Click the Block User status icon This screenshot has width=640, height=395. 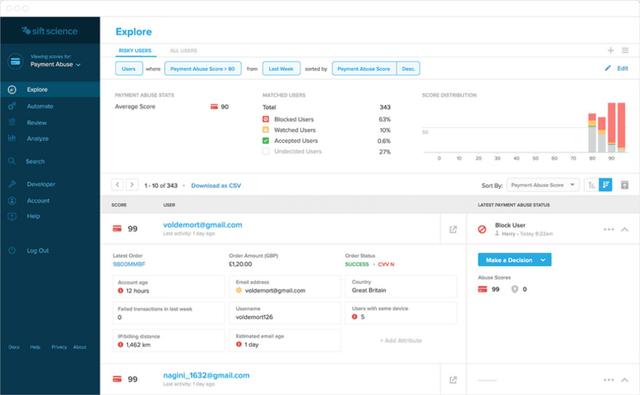(x=482, y=229)
